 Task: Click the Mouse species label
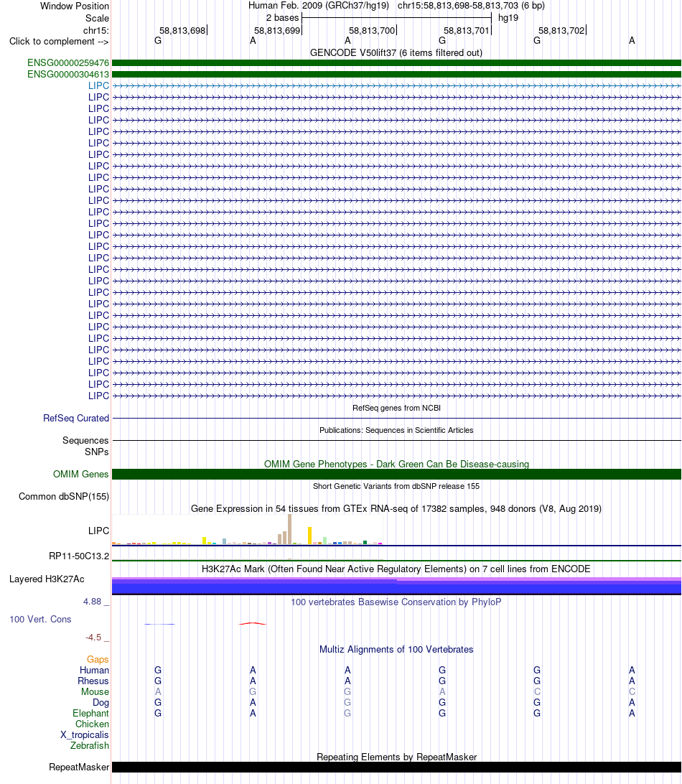95,692
